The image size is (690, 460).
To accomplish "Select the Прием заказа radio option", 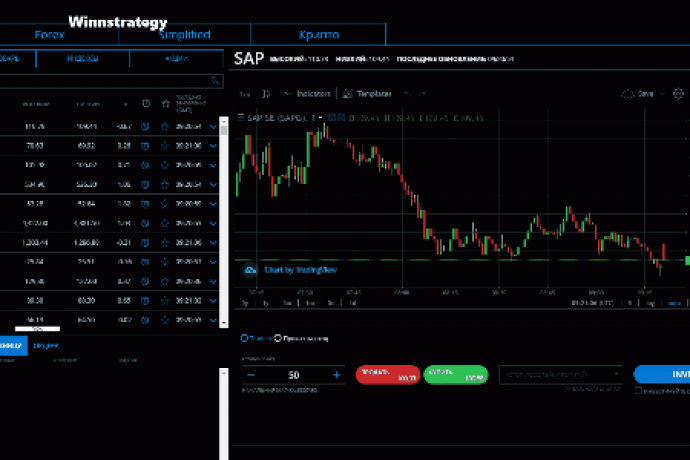I will tap(278, 338).
